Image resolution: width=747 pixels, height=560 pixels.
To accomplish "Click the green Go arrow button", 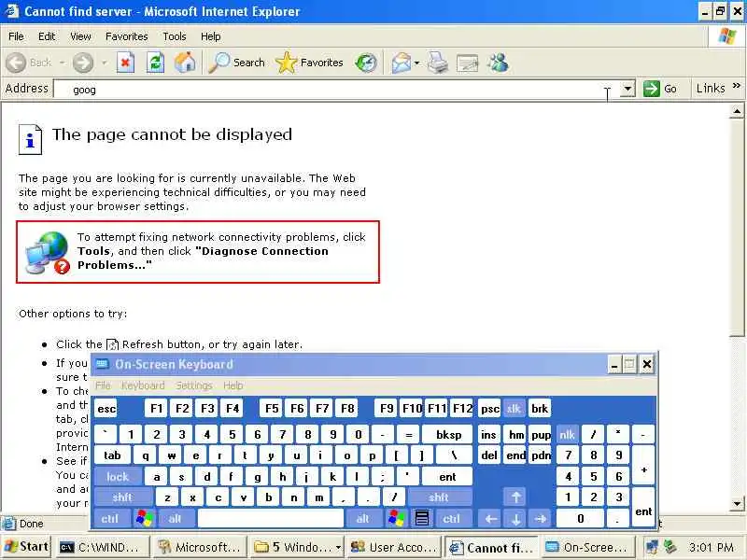I will point(651,89).
